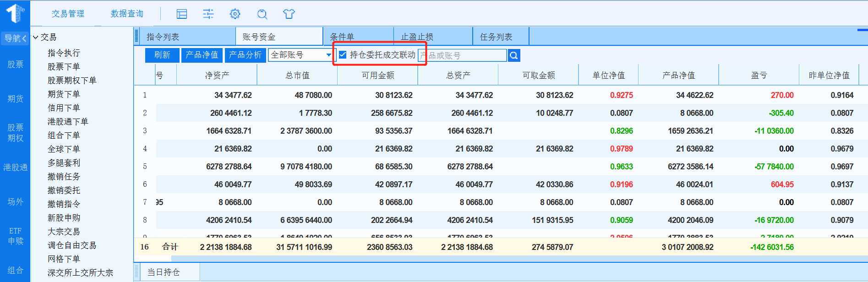Open 信用下单 tree item
Screen dimensions: 868x282
pos(64,108)
